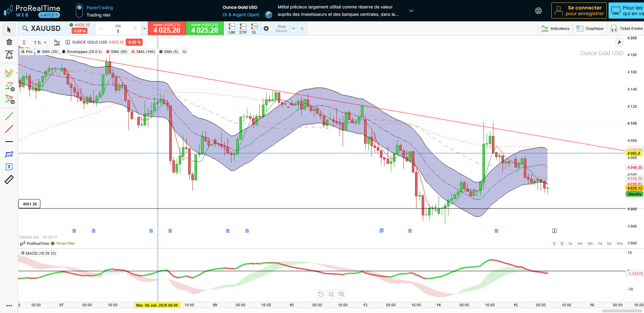Screen dimensions: 644x313
Task: Open the 1 h timeframe dropdown
Action: point(40,43)
